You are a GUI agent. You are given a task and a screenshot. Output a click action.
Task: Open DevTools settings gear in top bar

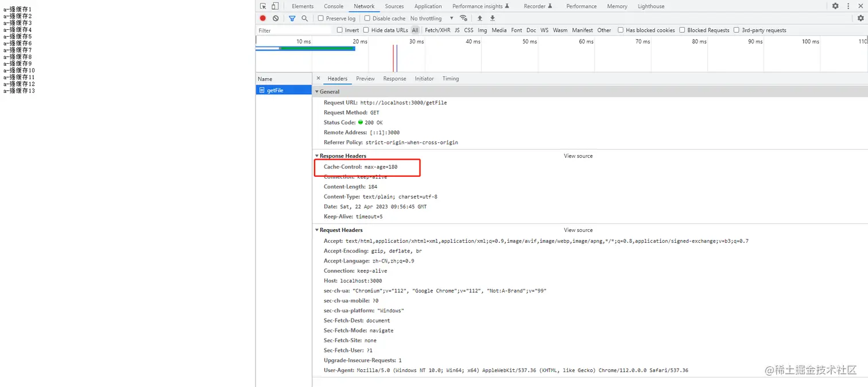point(835,6)
